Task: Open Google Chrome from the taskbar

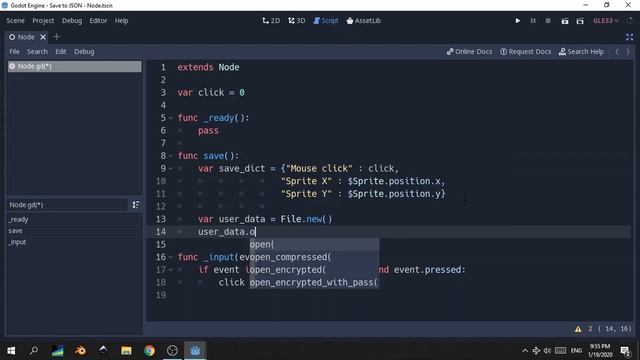Action: coord(149,351)
